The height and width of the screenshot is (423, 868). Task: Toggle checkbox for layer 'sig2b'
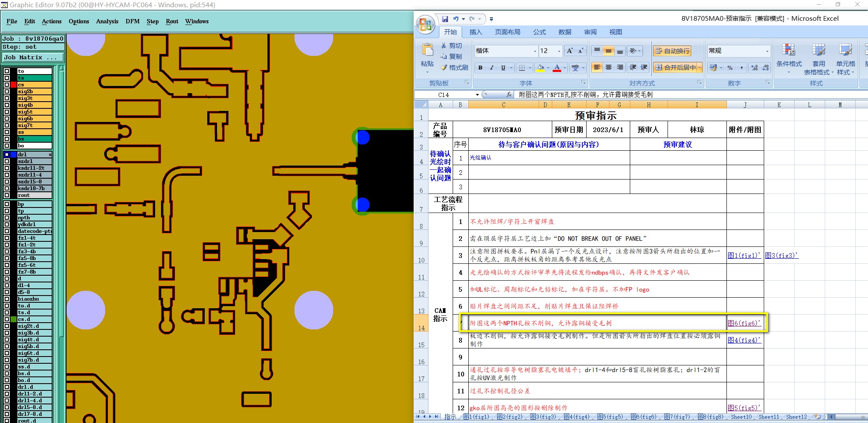point(7,91)
